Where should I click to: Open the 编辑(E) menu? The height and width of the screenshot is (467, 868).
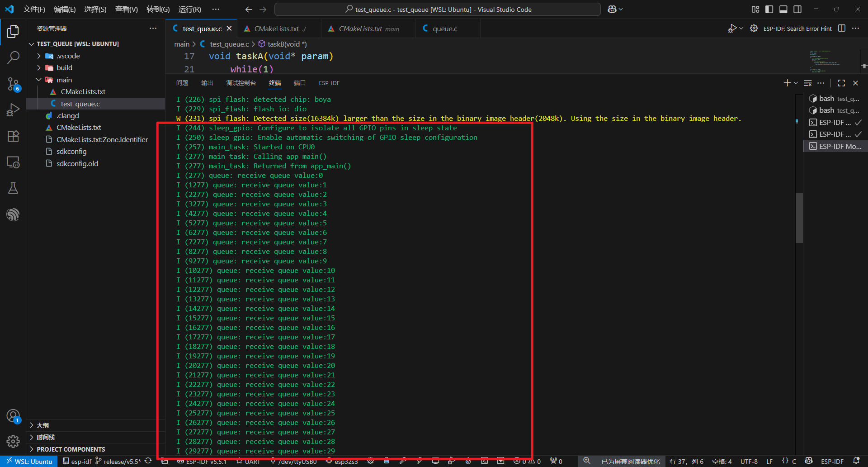[65, 9]
